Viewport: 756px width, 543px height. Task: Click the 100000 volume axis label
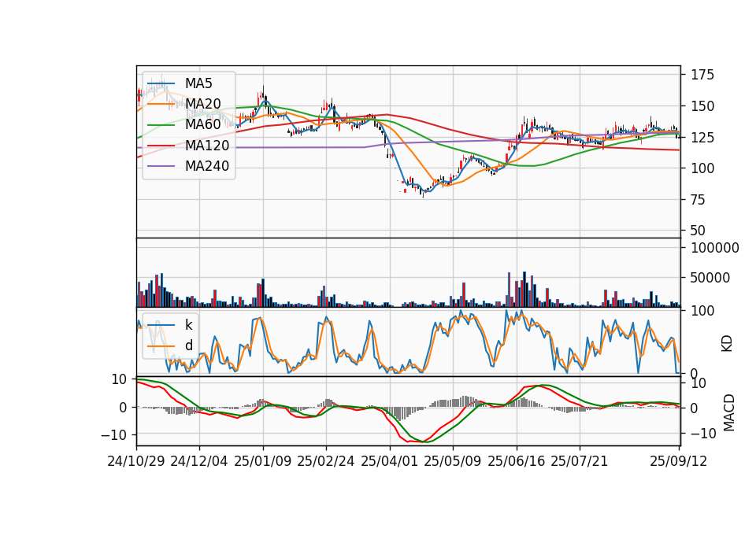715,248
